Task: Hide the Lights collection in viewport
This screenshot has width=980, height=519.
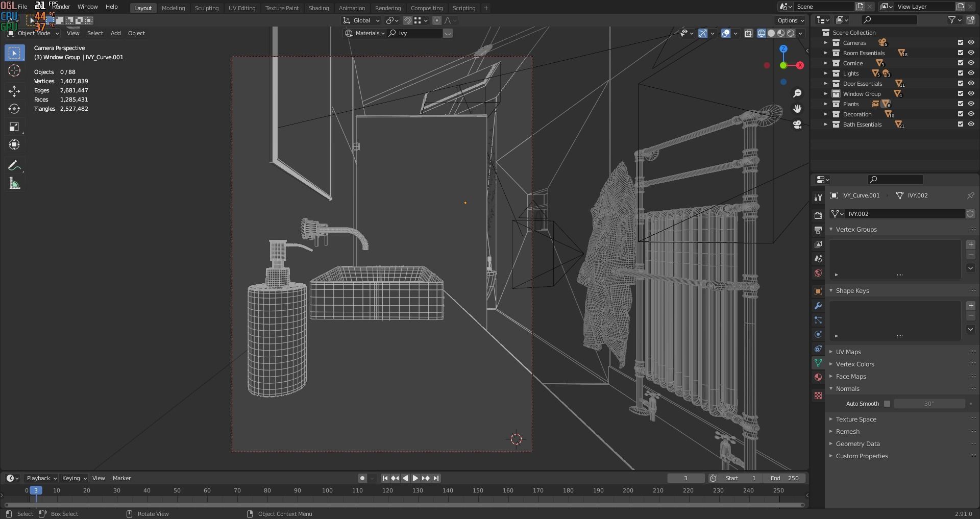Action: click(x=971, y=73)
